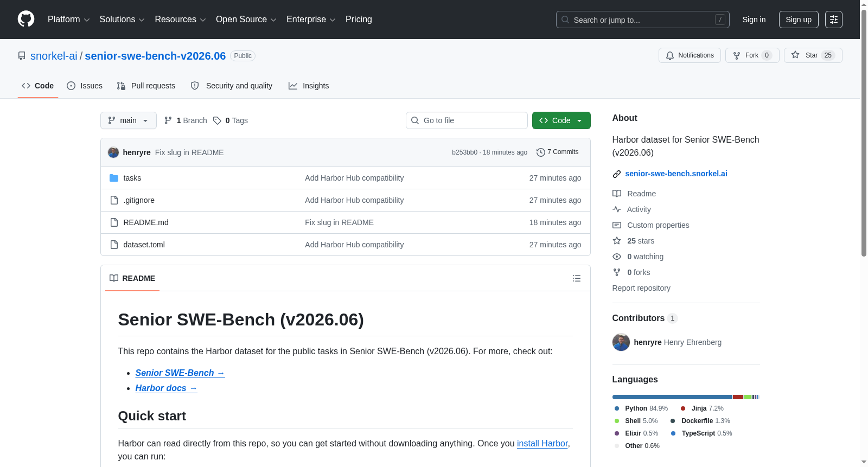Viewport: 868px width, 467px height.
Task: Click the branch icon beside 1 Branch
Action: (x=168, y=120)
